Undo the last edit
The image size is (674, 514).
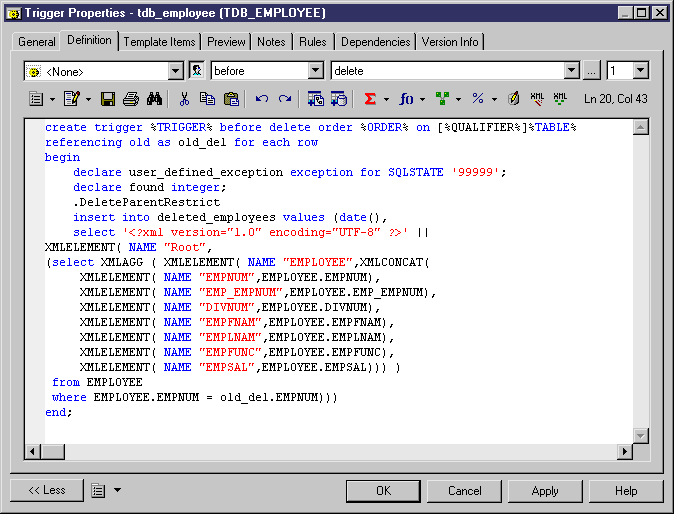point(262,99)
